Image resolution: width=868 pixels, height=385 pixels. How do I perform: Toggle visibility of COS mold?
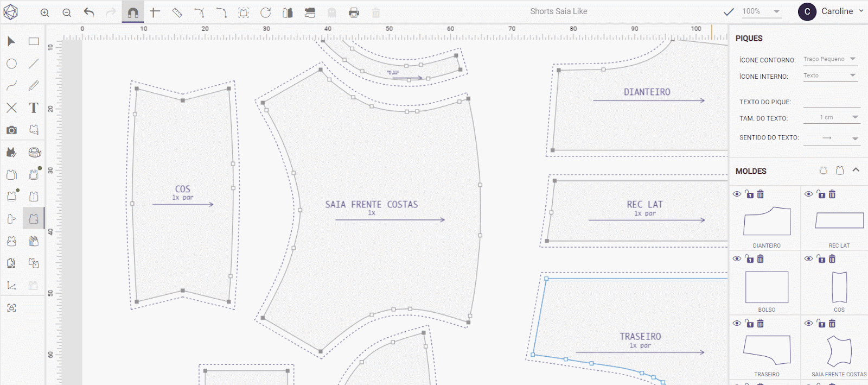(x=808, y=258)
